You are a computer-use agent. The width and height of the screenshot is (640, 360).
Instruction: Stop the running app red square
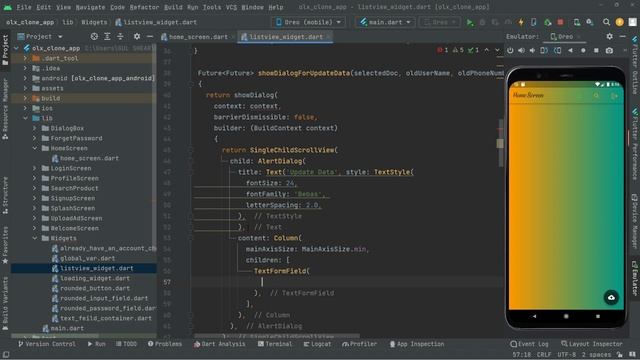click(x=560, y=22)
